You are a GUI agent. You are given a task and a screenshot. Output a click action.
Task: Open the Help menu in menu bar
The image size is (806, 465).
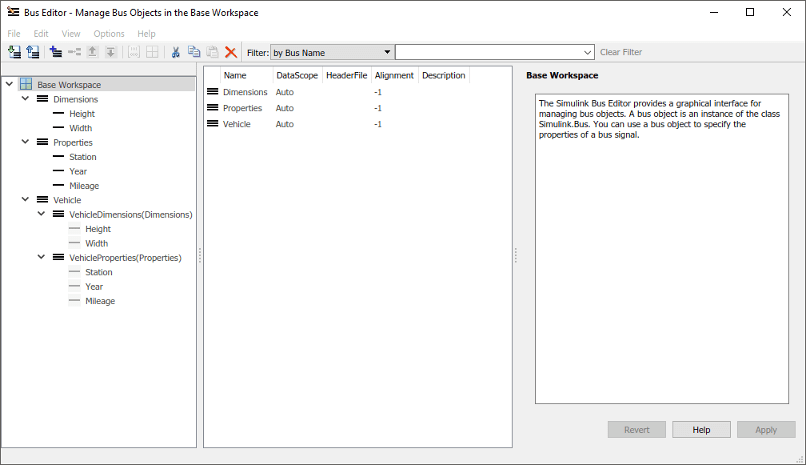point(146,33)
